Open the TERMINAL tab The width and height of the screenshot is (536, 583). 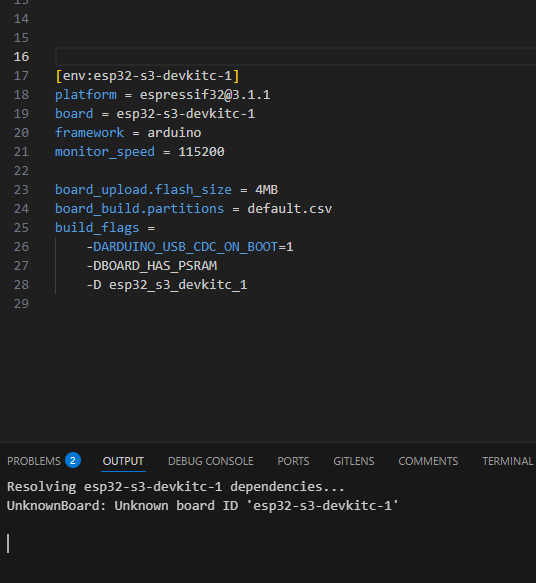507,461
